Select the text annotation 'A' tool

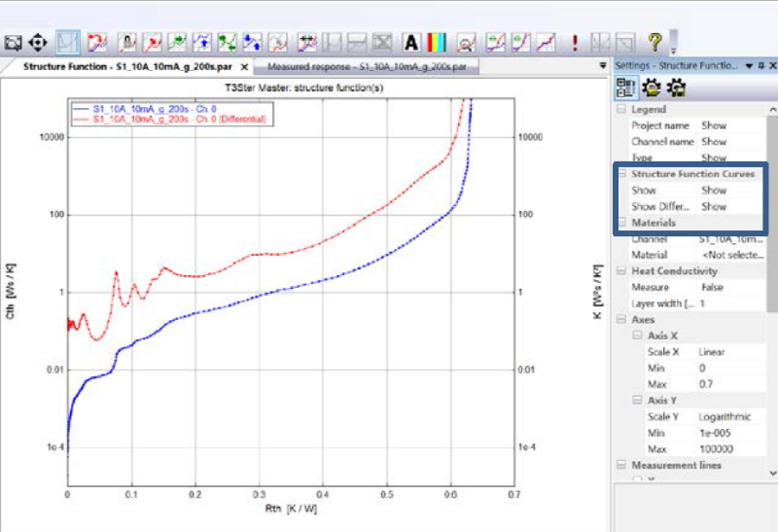(411, 43)
